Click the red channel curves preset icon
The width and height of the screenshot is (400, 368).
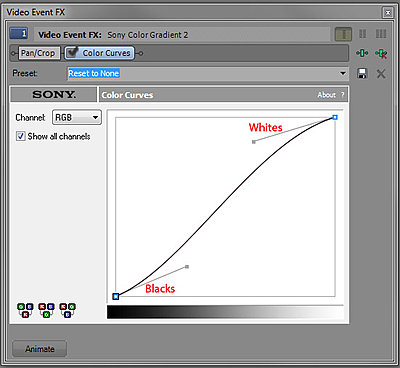click(x=25, y=310)
